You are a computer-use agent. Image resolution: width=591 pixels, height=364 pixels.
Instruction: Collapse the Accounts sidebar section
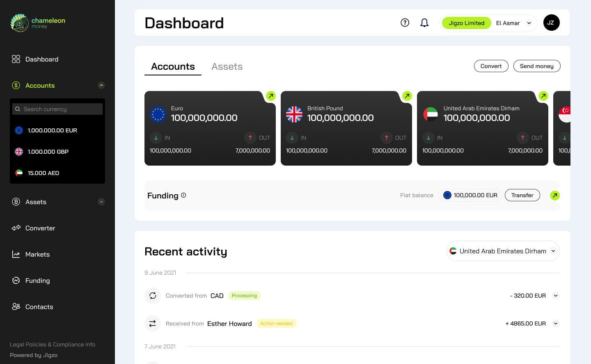pos(101,85)
